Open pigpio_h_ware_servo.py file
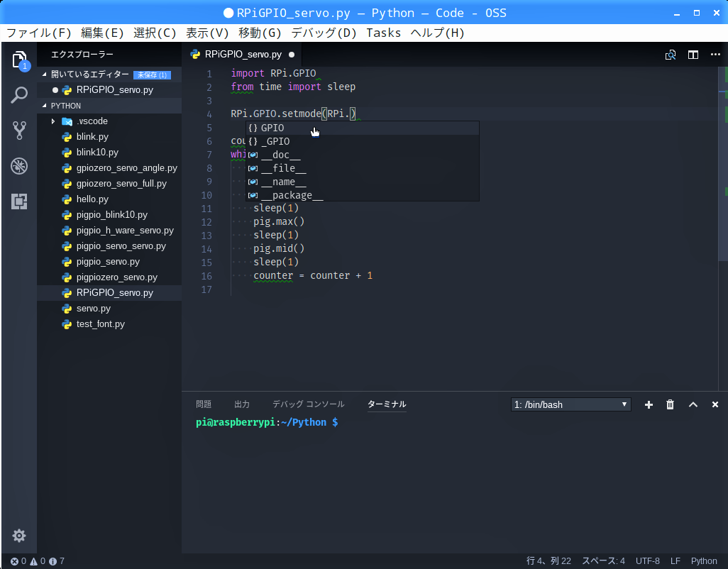The height and width of the screenshot is (569, 728). point(109,231)
